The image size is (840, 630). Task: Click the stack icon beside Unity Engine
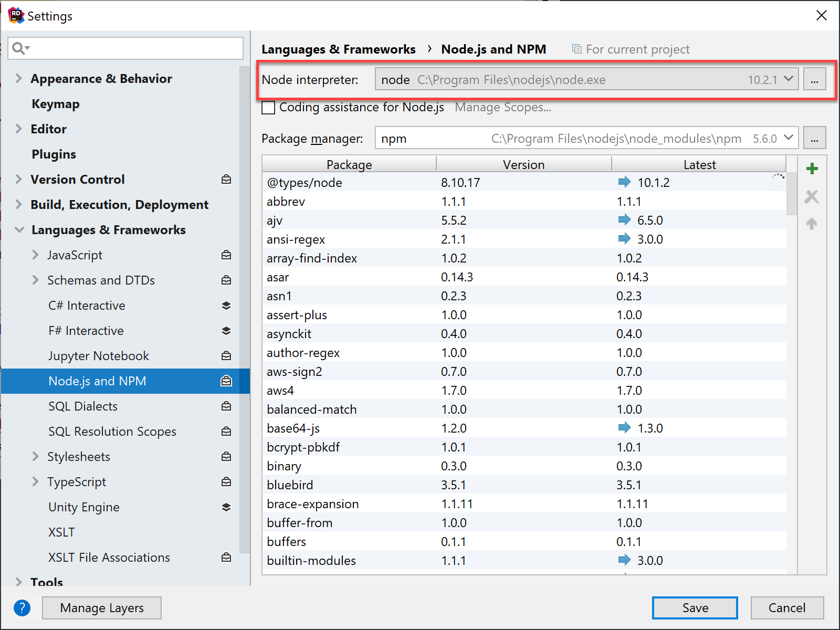226,507
